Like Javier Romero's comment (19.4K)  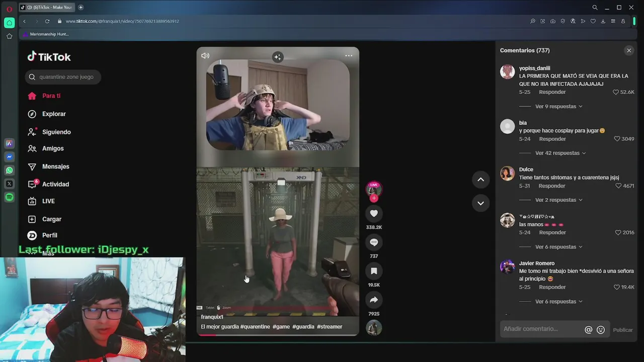coord(616,287)
